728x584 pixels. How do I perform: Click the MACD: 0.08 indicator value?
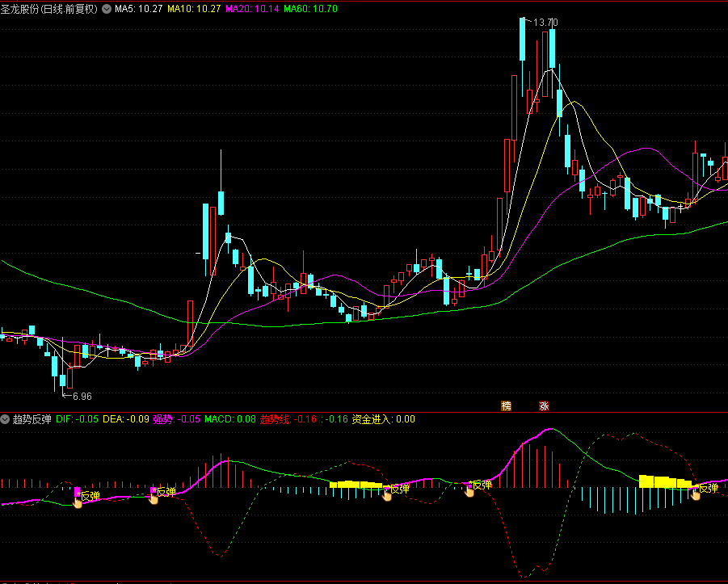(230, 419)
